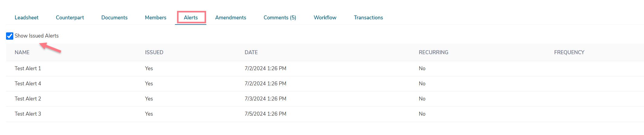Open the Documents tab
The image size is (644, 135).
(x=114, y=18)
